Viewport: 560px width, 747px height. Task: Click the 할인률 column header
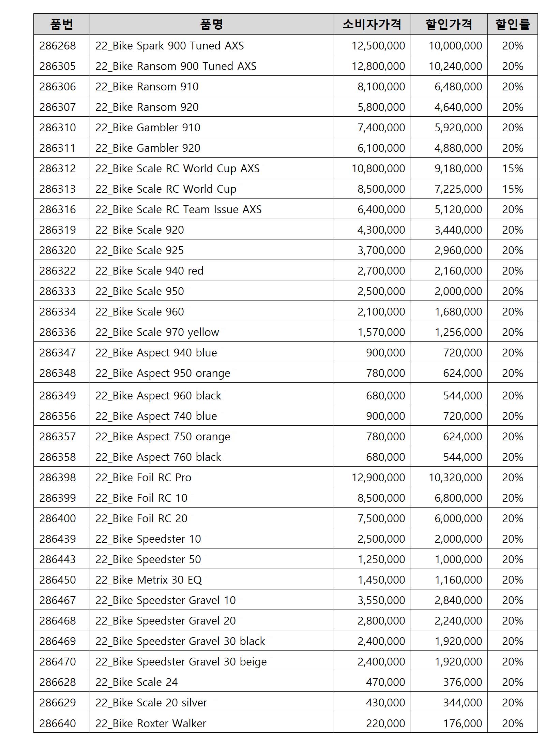tap(512, 24)
